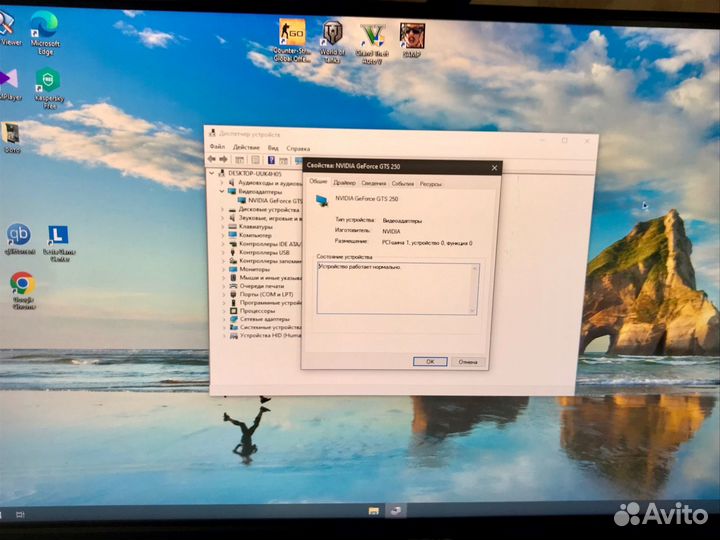Switch to the Сведения tab

374,183
